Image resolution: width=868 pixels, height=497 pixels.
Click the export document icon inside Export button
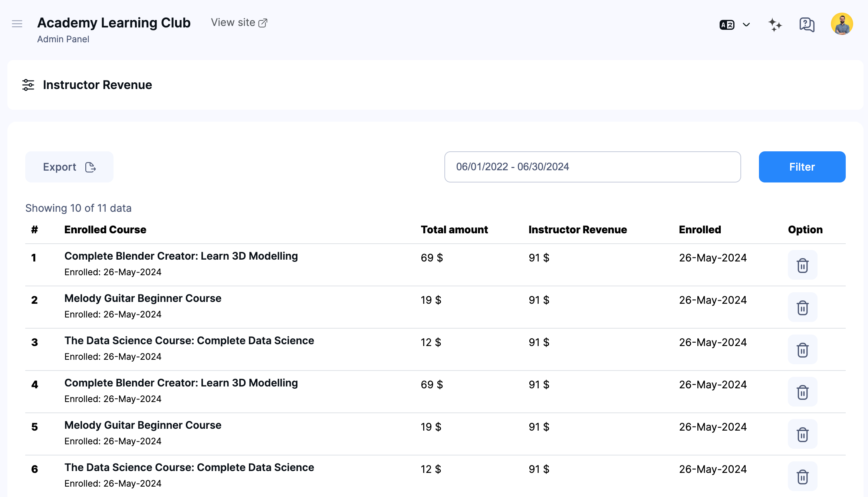tap(90, 167)
